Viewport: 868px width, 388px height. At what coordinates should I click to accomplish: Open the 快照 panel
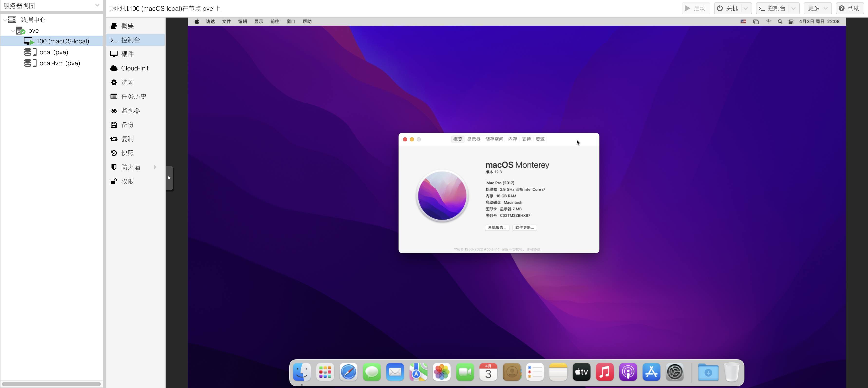[x=135, y=153]
